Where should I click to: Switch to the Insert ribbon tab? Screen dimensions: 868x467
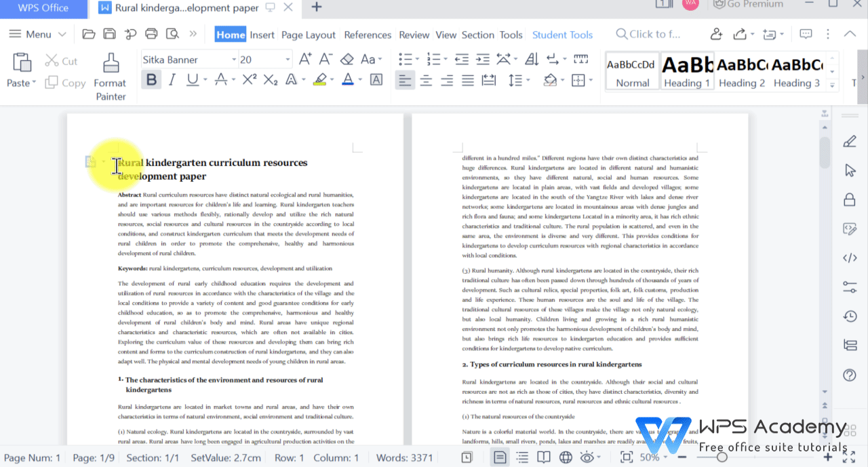click(262, 35)
